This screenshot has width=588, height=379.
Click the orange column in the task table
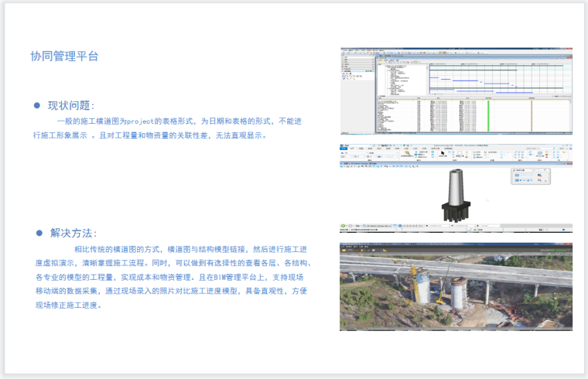pyautogui.click(x=532, y=117)
